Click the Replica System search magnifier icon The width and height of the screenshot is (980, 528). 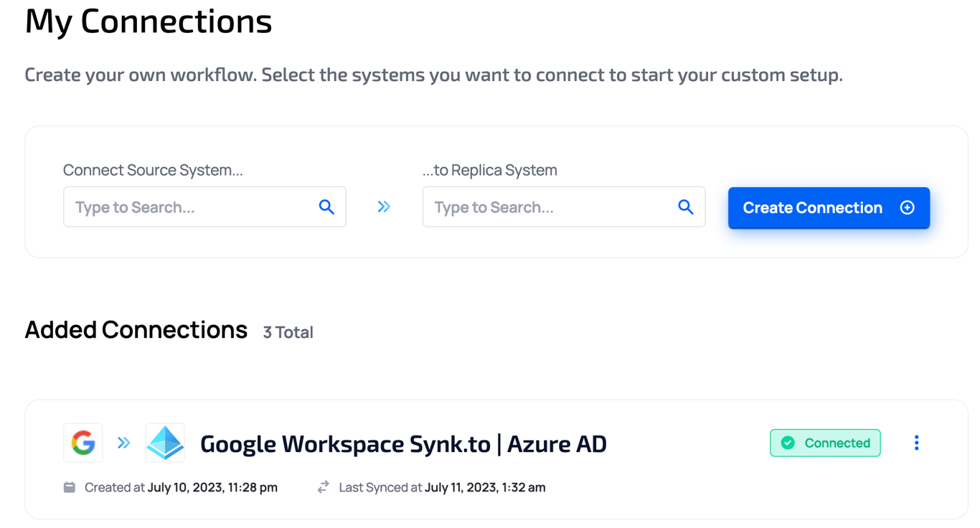click(686, 207)
